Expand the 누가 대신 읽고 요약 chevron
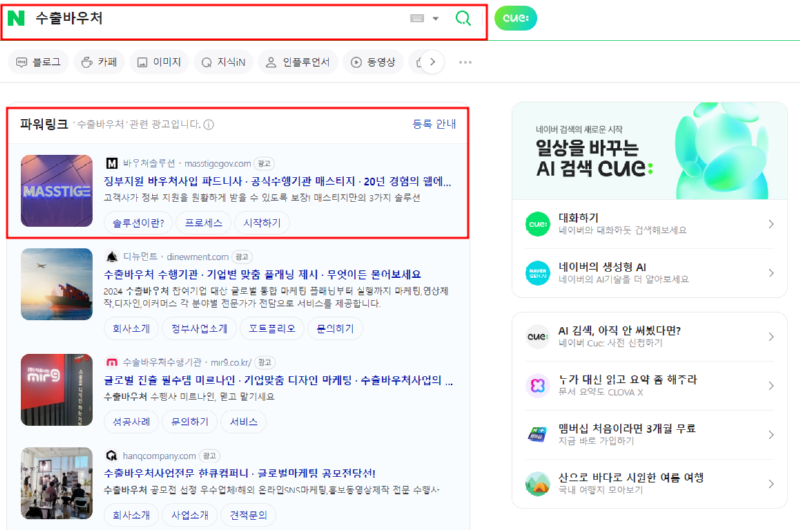Image resolution: width=800 pixels, height=530 pixels. [770, 386]
